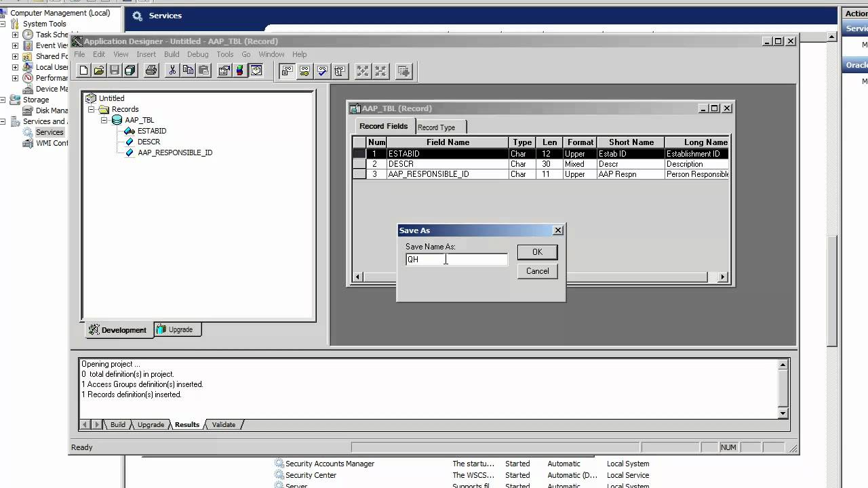Collapse the System Tools node
Image resolution: width=868 pixels, height=488 pixels.
pyautogui.click(x=3, y=24)
